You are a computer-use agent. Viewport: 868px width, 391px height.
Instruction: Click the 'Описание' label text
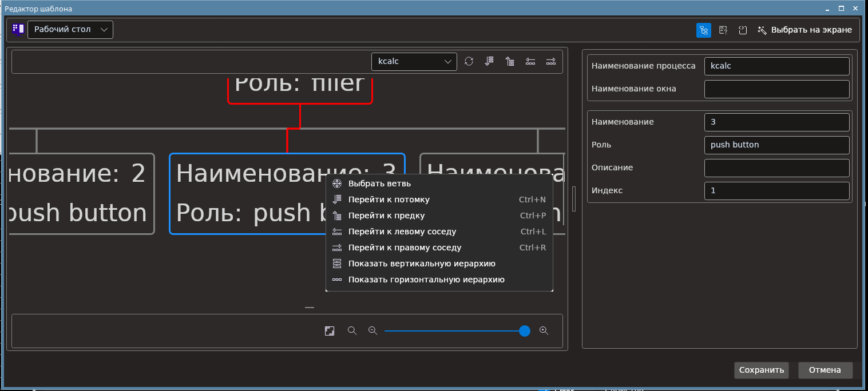point(612,167)
